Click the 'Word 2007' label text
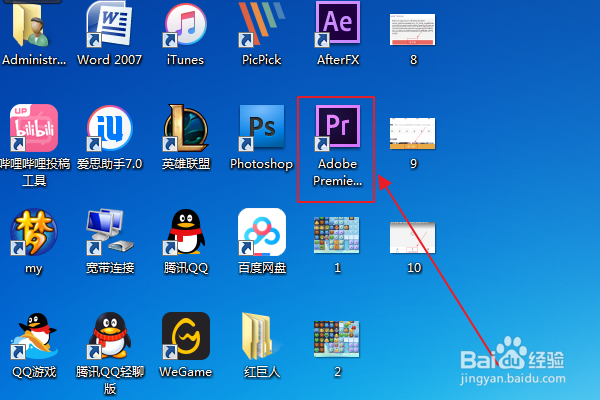This screenshot has height=400, width=600. point(109,60)
